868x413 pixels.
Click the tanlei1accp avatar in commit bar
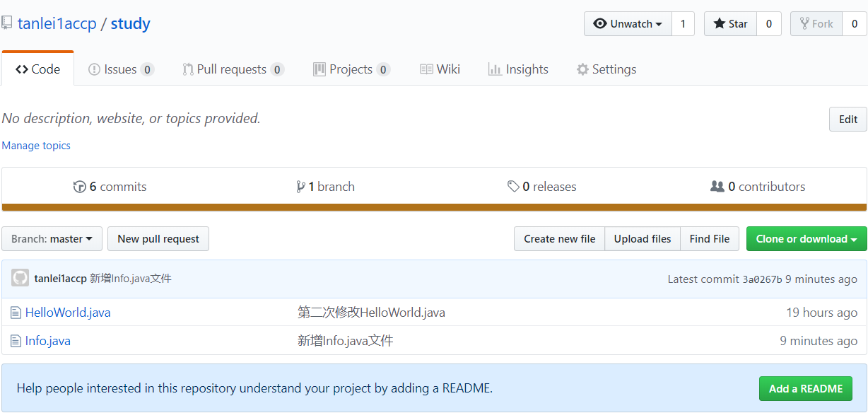[20, 278]
